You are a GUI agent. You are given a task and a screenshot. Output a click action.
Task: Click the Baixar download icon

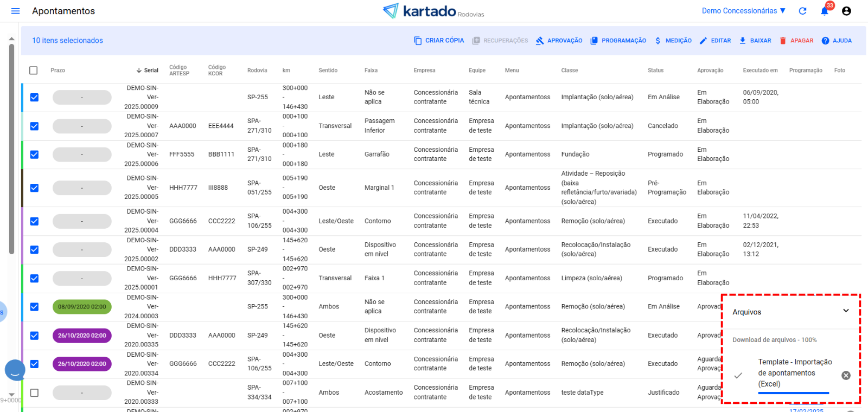tap(743, 41)
